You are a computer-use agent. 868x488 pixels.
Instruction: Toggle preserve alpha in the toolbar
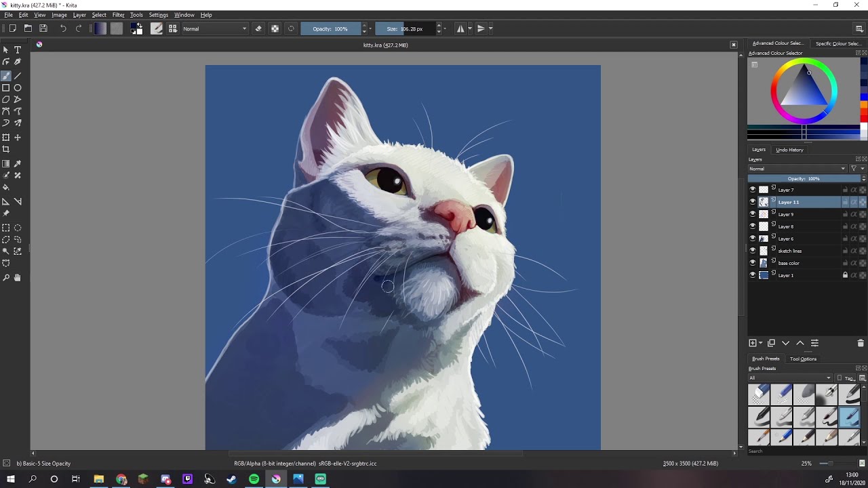[275, 28]
